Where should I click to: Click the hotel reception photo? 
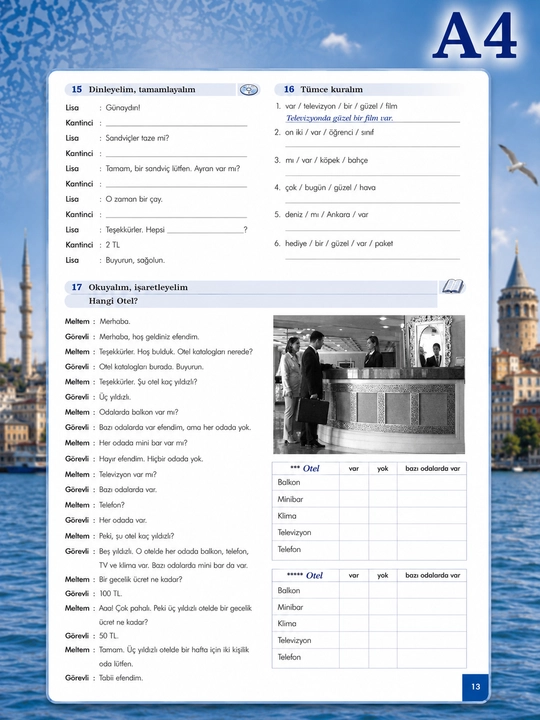click(x=369, y=384)
